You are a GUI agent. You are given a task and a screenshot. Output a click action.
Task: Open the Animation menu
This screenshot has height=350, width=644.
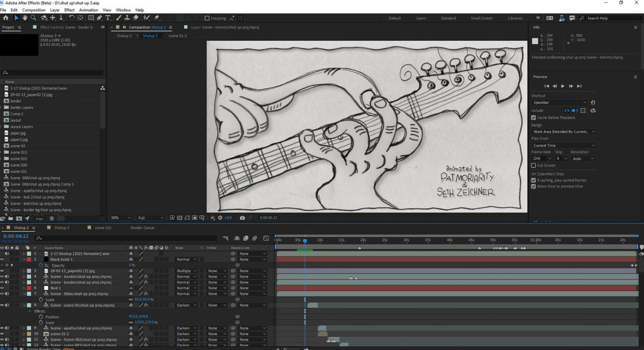(x=88, y=10)
